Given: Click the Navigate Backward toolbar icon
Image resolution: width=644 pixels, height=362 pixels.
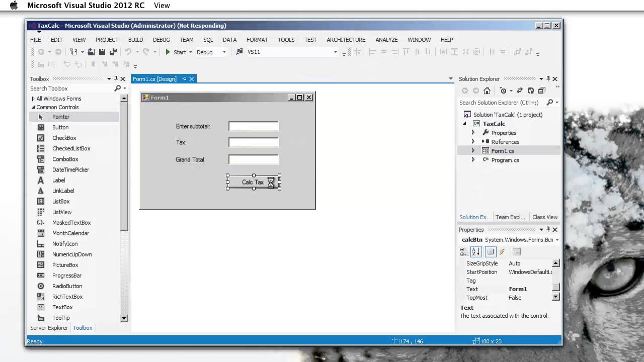Looking at the screenshot, I should [41, 52].
